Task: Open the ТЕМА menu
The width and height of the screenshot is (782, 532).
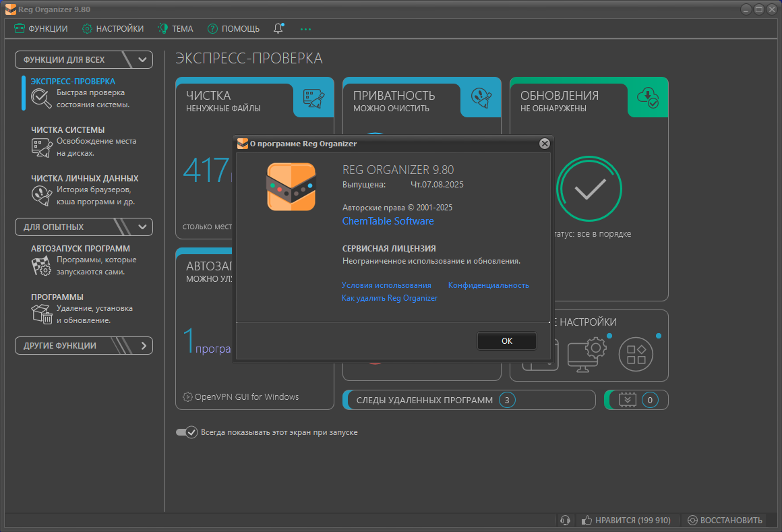Action: pyautogui.click(x=175, y=29)
